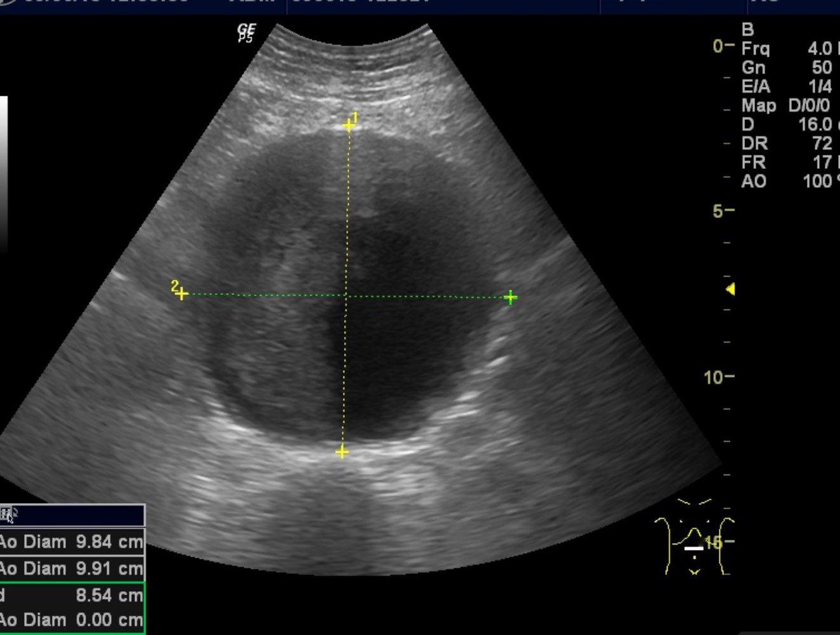Viewport: 840px width, 635px height.
Task: Select the Ao Diam 9.84 cm result row
Action: coord(71,542)
